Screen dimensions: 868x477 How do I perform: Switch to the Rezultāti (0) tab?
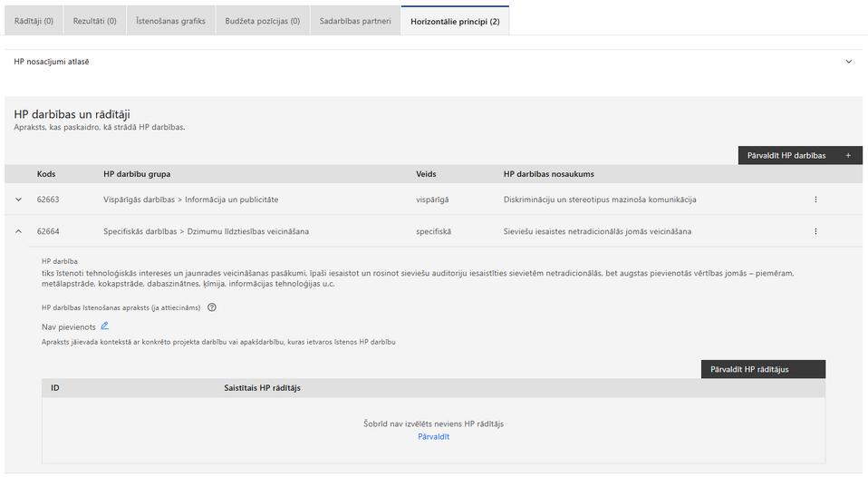point(95,21)
